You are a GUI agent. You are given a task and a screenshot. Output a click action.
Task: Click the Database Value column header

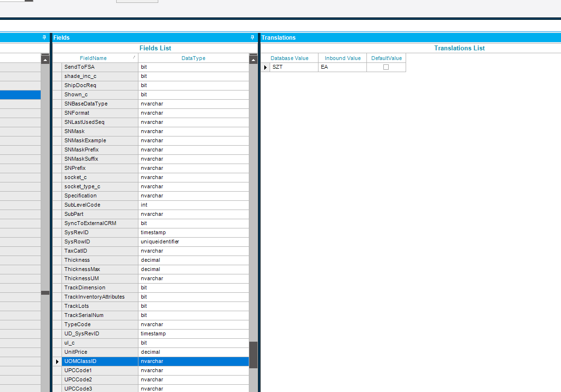pos(289,58)
